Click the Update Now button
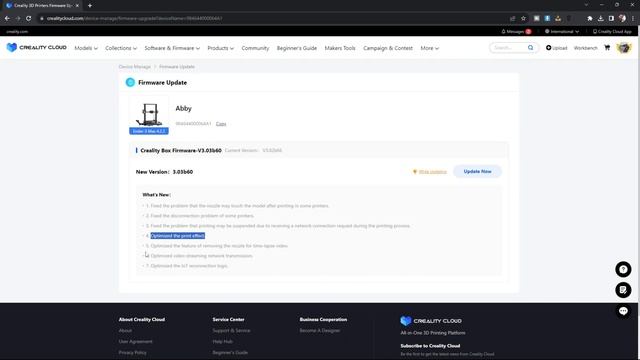 tap(477, 171)
